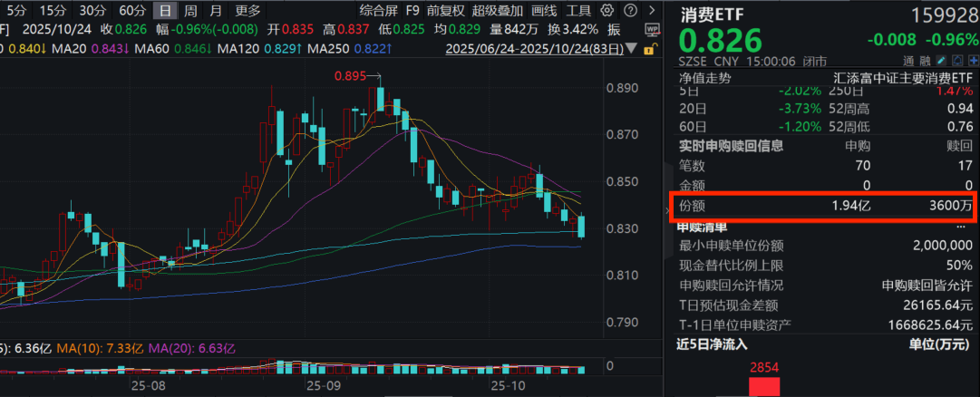Click the 综合屏 button
The image size is (980, 397).
[377, 11]
